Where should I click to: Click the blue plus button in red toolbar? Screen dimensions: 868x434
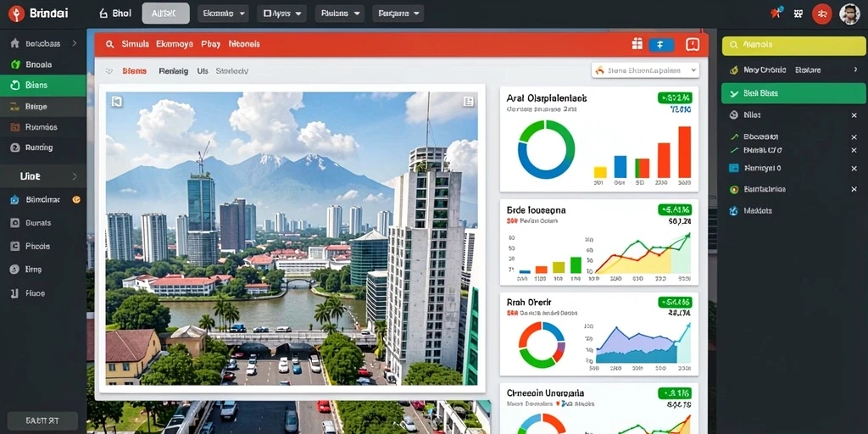tap(661, 45)
